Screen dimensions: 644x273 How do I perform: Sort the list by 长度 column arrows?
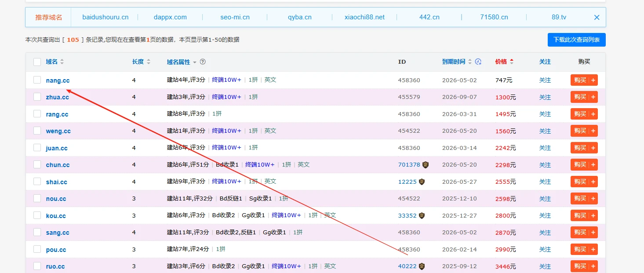point(149,62)
